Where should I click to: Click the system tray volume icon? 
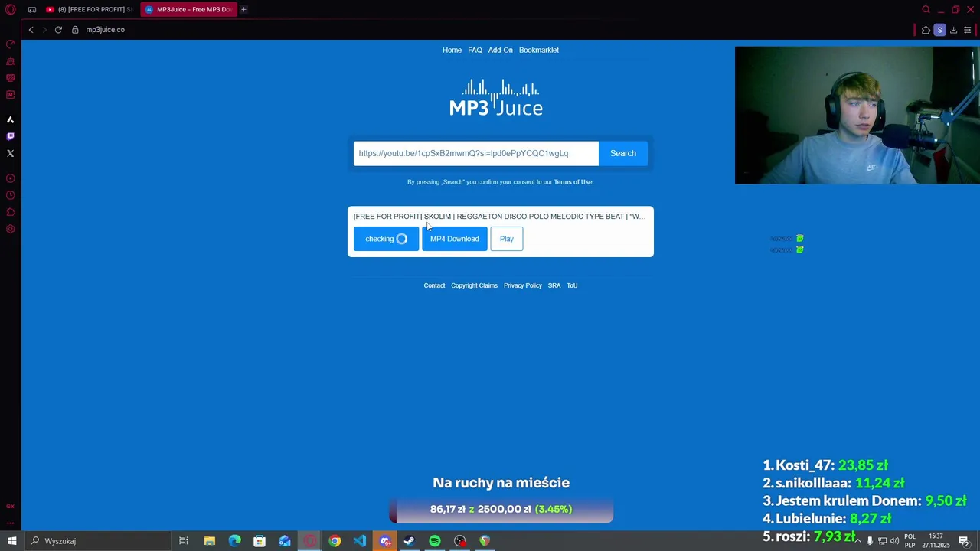[x=894, y=541]
